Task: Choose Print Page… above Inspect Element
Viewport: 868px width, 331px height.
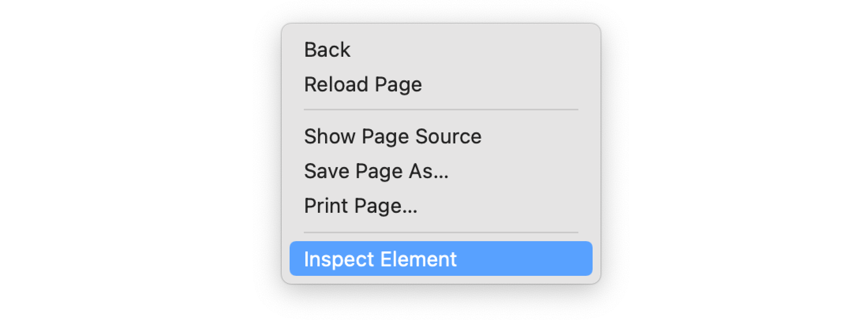Action: 361,206
